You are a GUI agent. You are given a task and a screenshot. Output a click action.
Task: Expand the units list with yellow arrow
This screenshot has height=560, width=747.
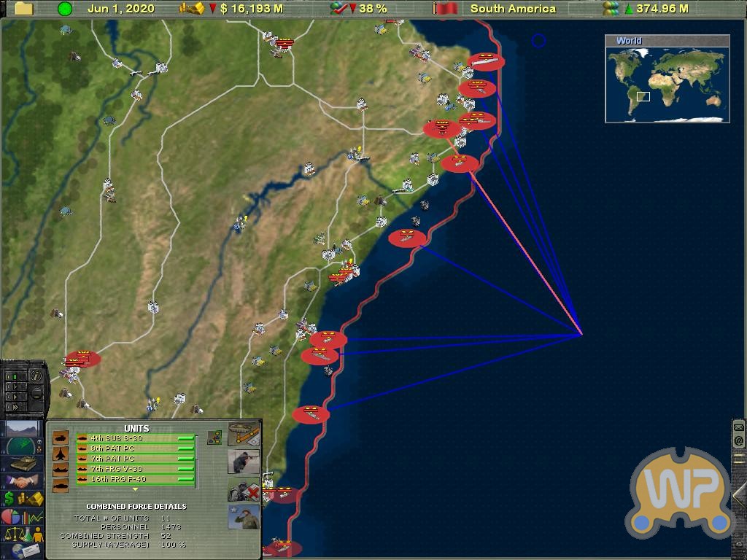coord(135,489)
